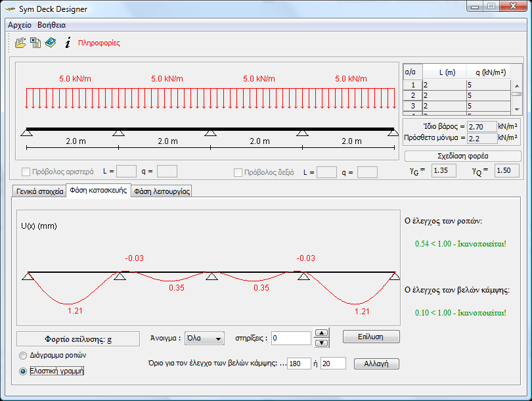Select the Διάγραμμα ροπών radio button
The width and height of the screenshot is (532, 401).
pyautogui.click(x=23, y=356)
